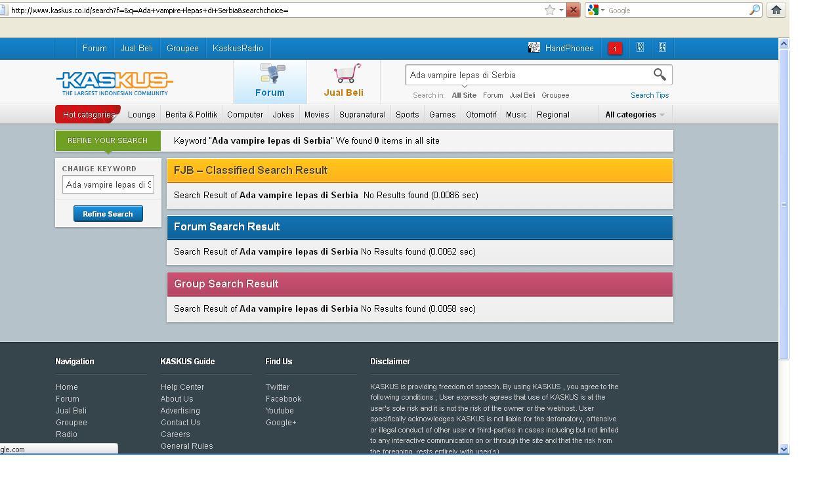The image size is (840, 504).
Task: Open the footer Home link
Action: coord(67,387)
